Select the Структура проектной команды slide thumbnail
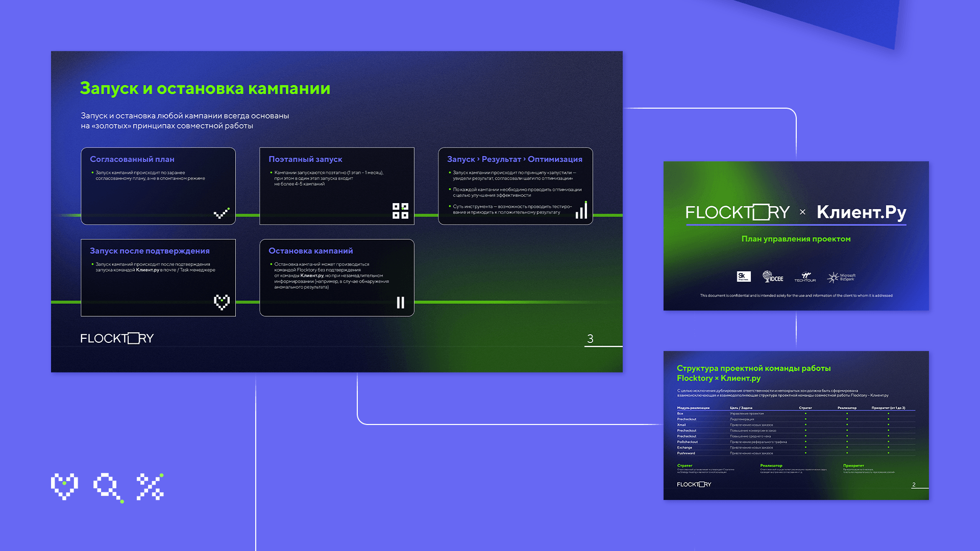The width and height of the screenshot is (980, 551). pos(796,425)
